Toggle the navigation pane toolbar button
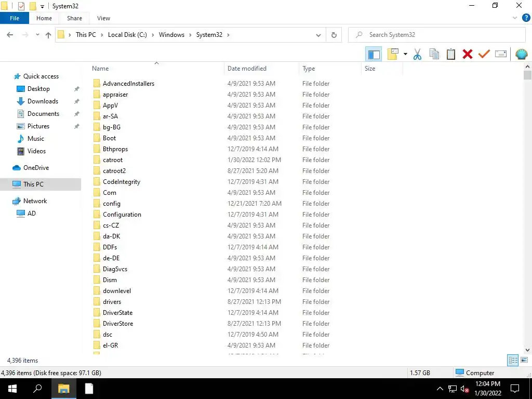Screen dimensions: 532x399 [374, 54]
